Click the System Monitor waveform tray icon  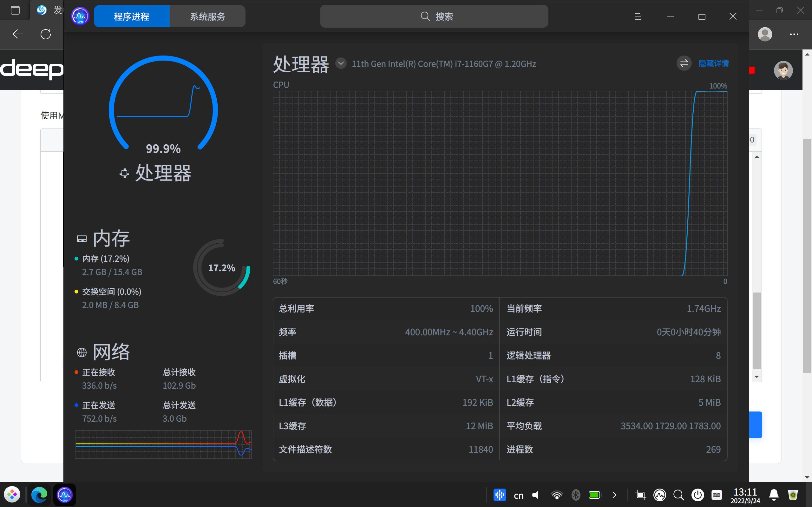coord(660,495)
